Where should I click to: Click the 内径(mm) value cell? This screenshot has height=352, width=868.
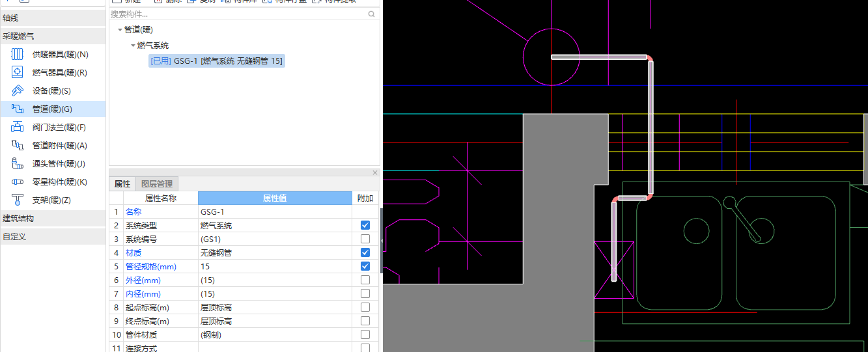(275, 293)
